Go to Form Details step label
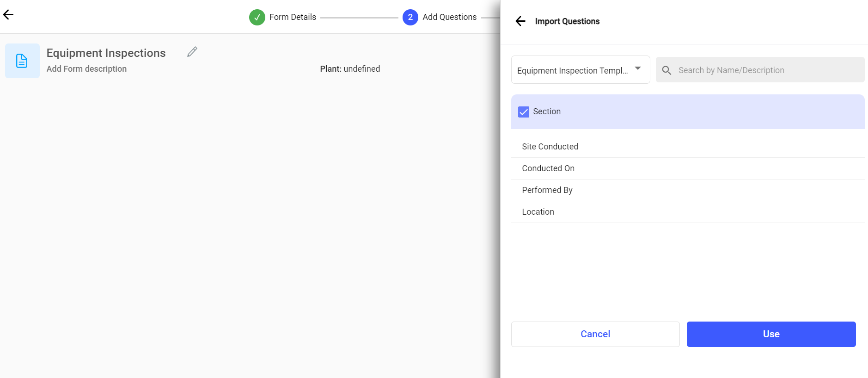Screen dimensions: 868x378 point(293,17)
